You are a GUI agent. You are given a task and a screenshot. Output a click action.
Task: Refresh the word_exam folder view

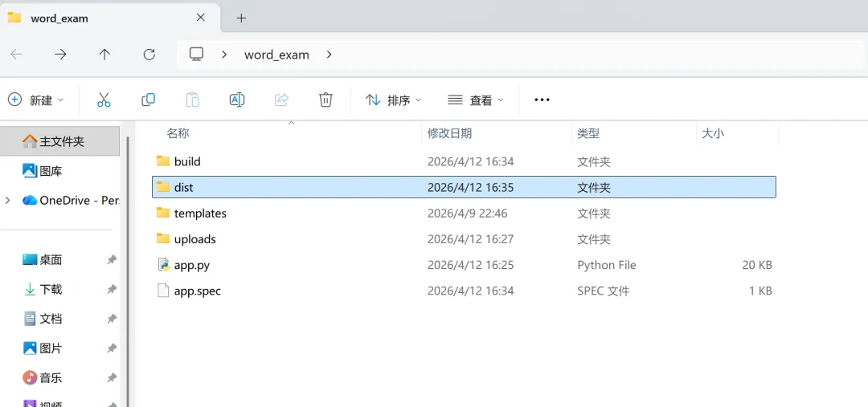(149, 55)
